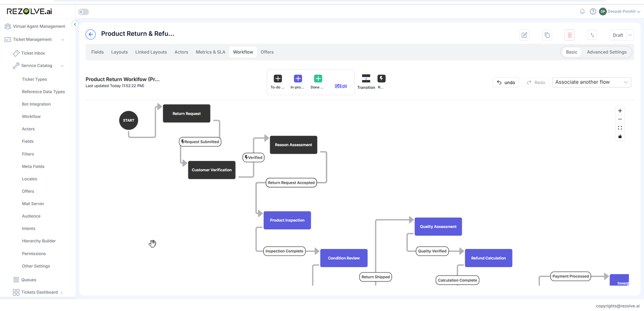Click the Payment Processed transition label
The width and height of the screenshot is (644, 311).
click(x=571, y=276)
